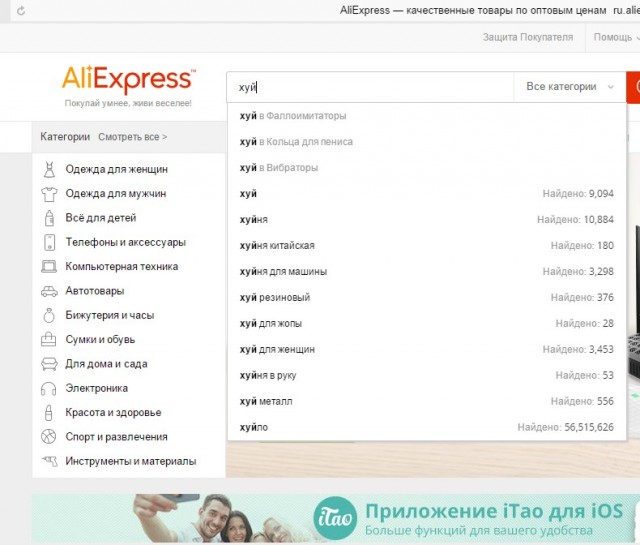Choose suggestion in Кольца для пениса category

click(x=427, y=142)
